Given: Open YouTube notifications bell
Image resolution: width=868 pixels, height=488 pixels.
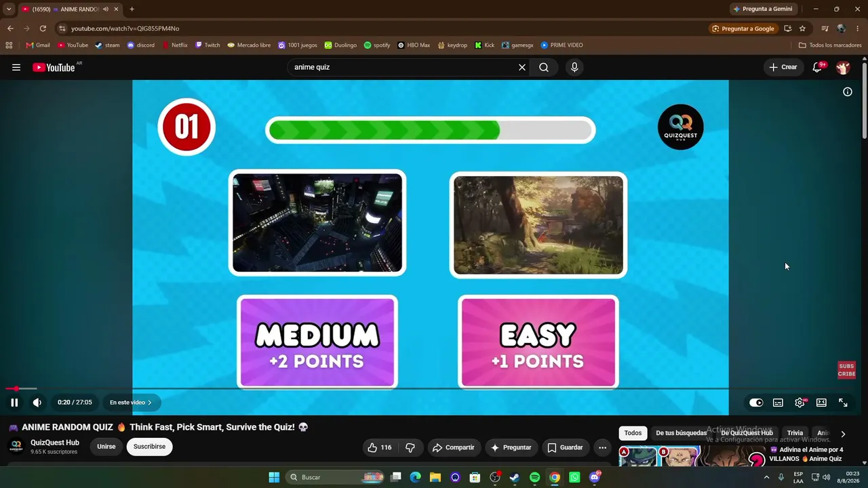Looking at the screenshot, I should pos(818,67).
